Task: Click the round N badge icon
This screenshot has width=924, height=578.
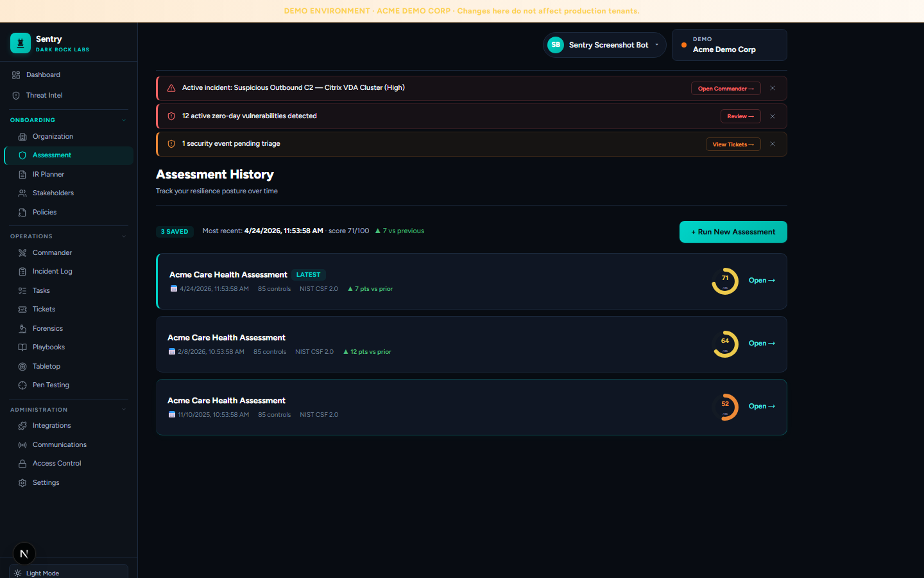Action: [x=24, y=554]
